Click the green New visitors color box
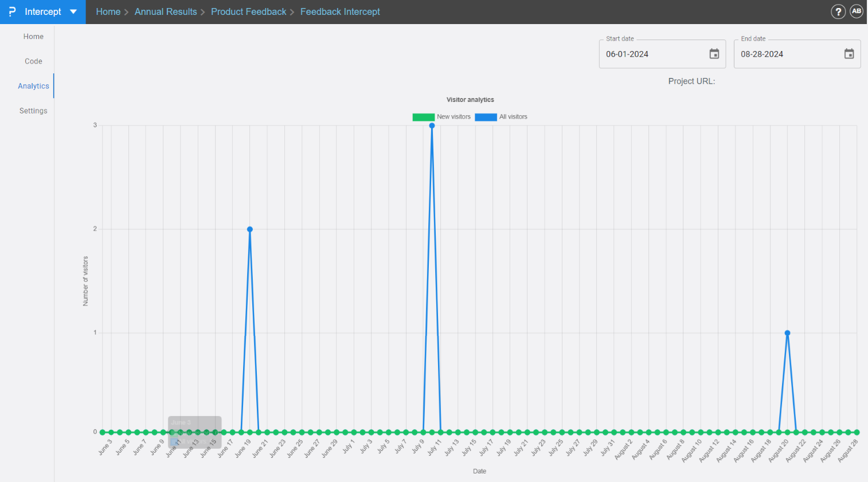 423,117
